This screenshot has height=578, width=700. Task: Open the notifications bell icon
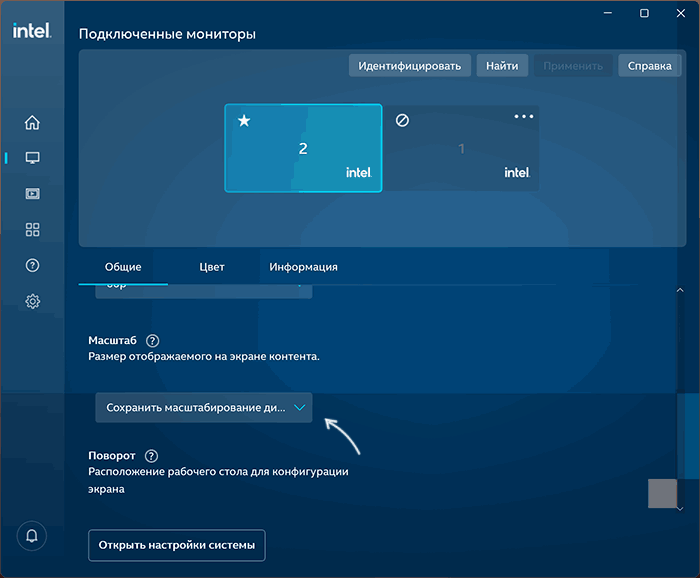click(x=32, y=536)
